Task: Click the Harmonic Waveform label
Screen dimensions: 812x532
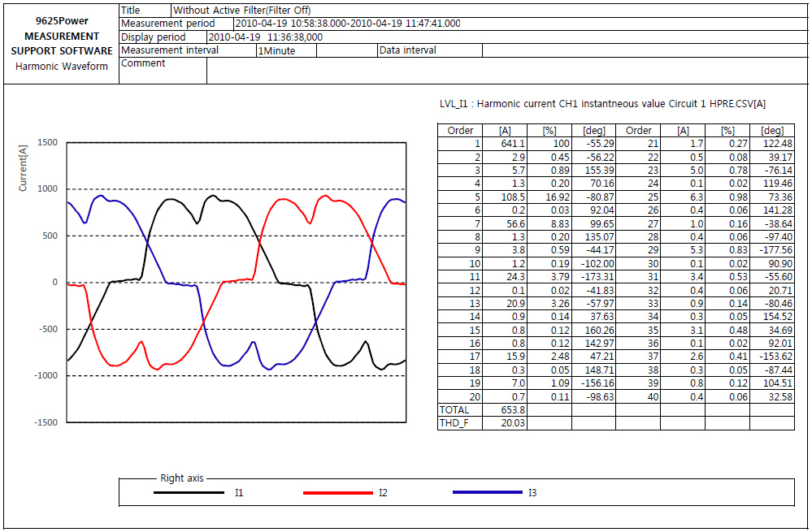Action: point(61,67)
